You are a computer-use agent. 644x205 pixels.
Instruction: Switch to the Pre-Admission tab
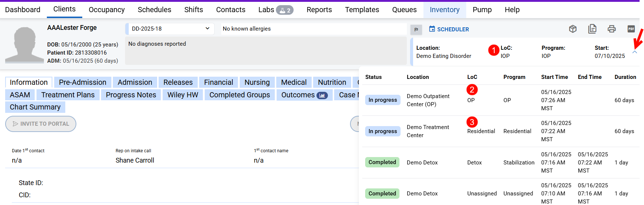click(83, 82)
